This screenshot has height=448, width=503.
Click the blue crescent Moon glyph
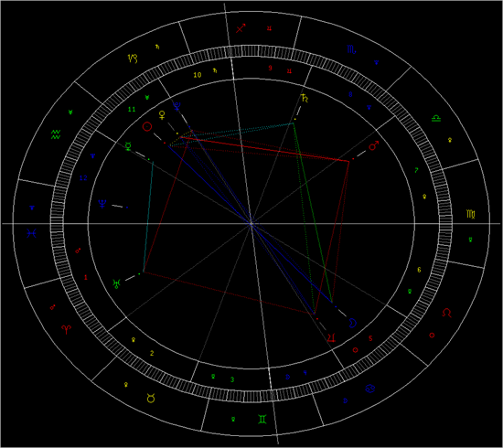[352, 324]
